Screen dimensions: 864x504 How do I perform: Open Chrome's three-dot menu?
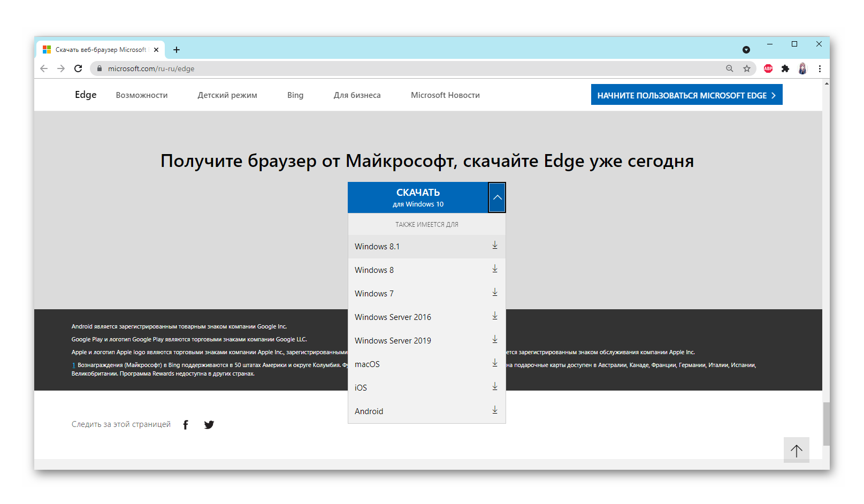(x=820, y=68)
